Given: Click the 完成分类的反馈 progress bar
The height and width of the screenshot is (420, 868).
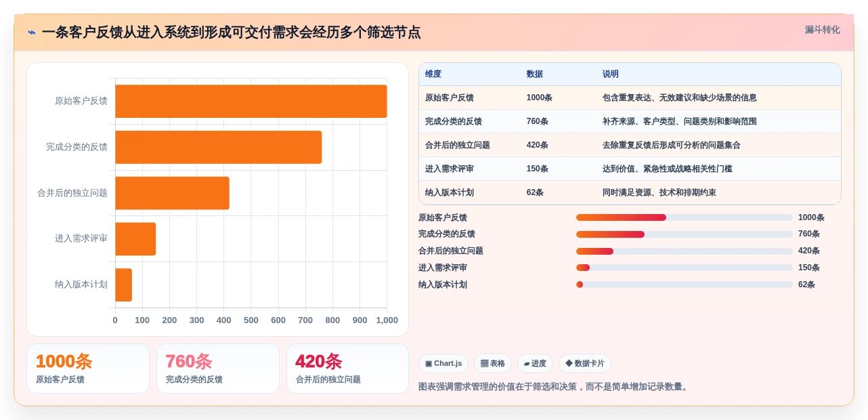Looking at the screenshot, I should point(684,234).
